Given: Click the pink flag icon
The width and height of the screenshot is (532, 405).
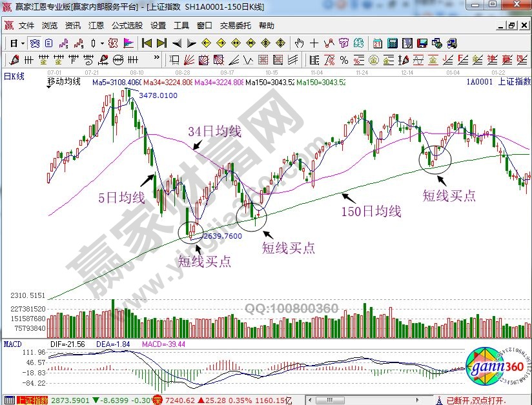Looking at the screenshot, I should [128, 43].
